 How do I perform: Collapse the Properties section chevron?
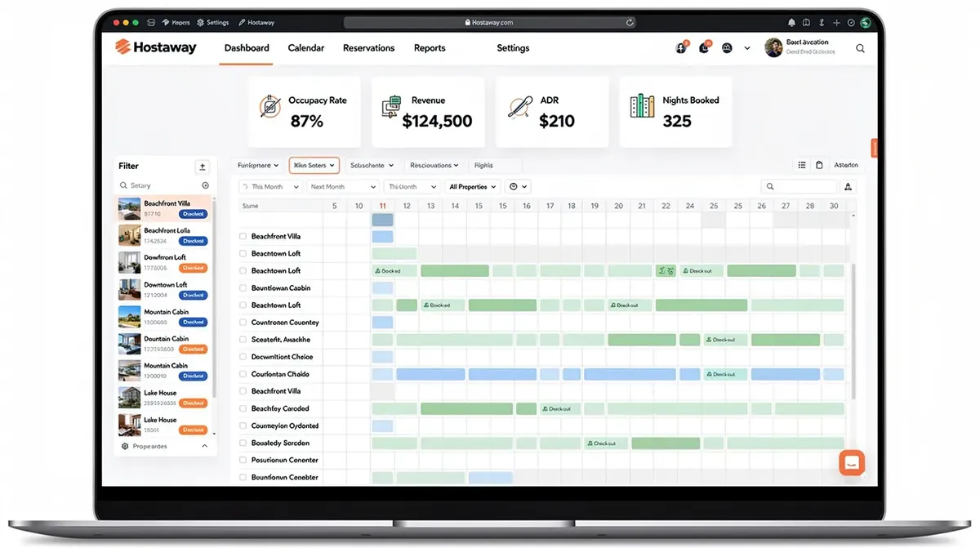click(x=204, y=446)
